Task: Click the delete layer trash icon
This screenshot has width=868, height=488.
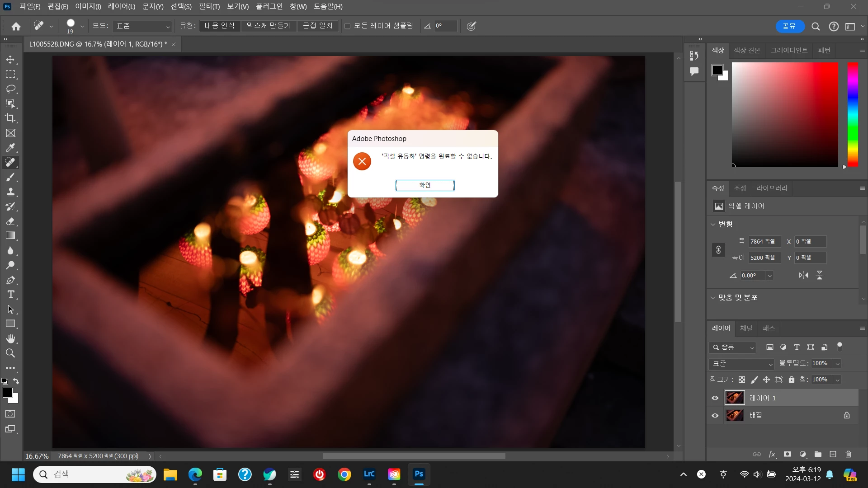Action: (848, 454)
